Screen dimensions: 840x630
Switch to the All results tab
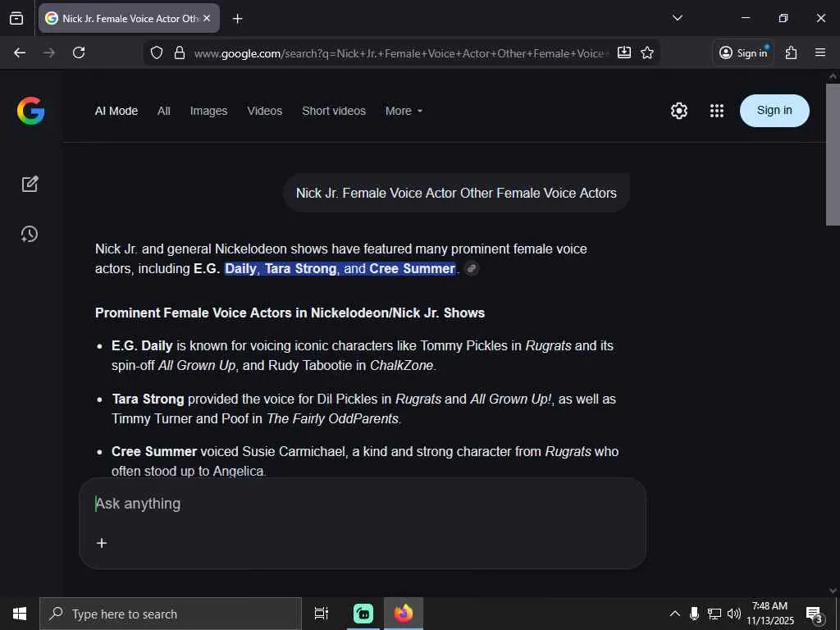click(x=164, y=111)
